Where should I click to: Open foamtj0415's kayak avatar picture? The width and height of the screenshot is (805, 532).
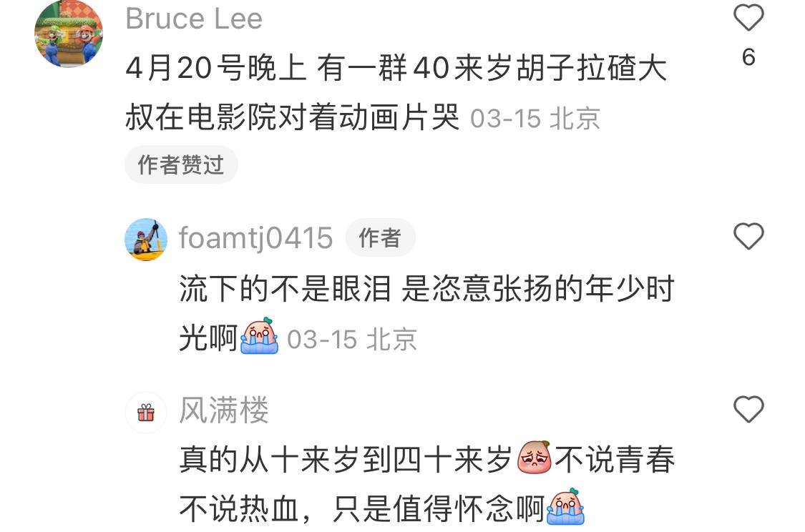[x=146, y=240]
